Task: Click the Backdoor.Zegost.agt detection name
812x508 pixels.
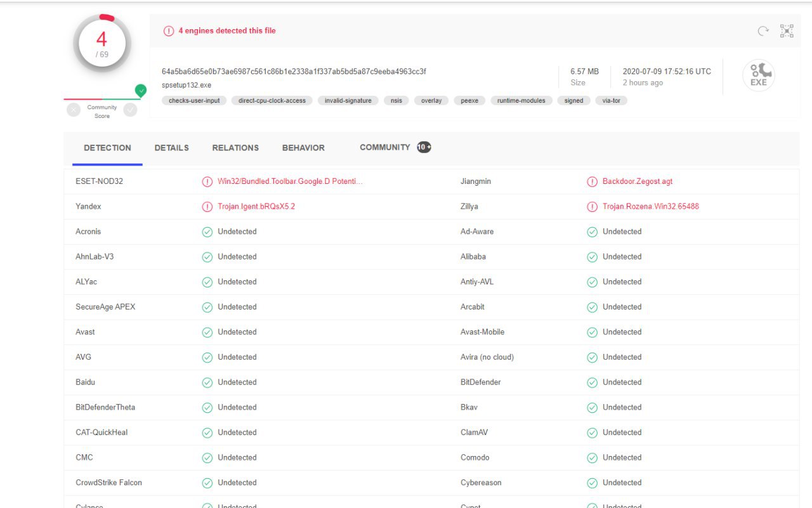Action: click(638, 181)
